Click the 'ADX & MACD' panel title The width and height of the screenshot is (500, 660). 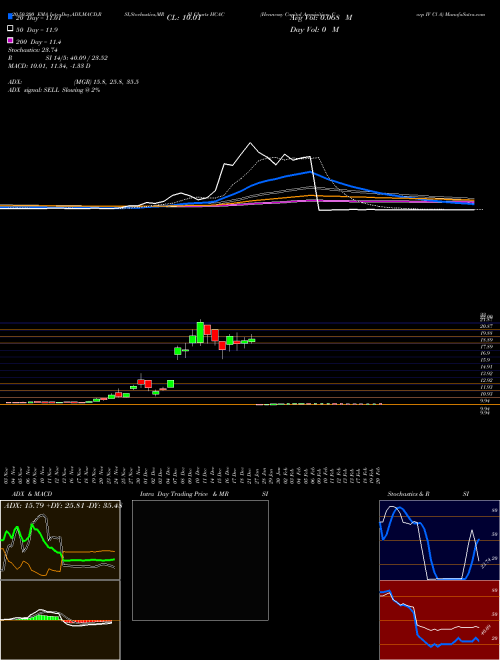point(32,494)
